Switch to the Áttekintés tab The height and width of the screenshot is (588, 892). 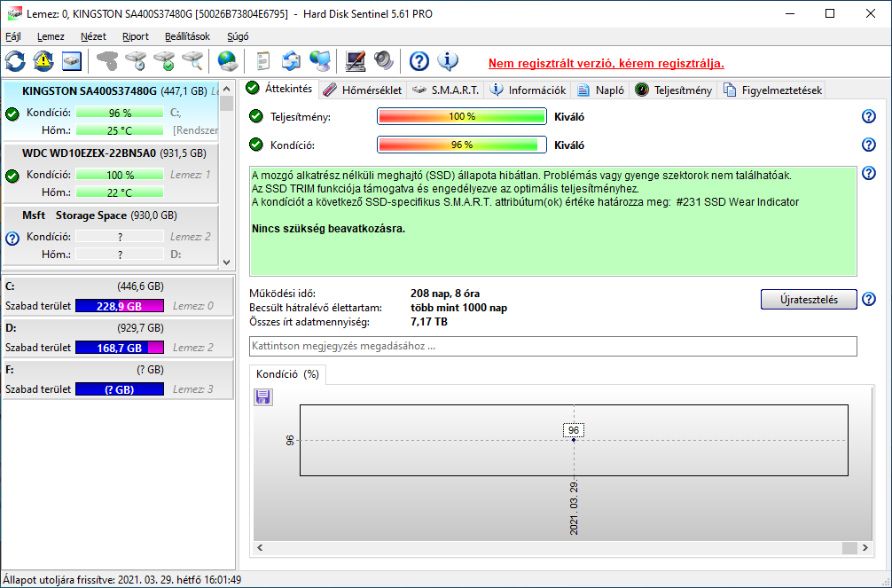coord(279,89)
